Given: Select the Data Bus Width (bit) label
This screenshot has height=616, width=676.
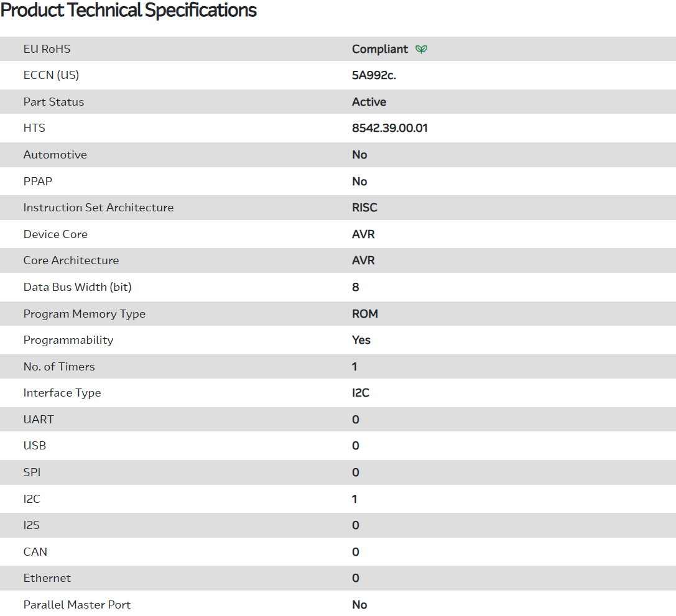Looking at the screenshot, I should [x=78, y=287].
